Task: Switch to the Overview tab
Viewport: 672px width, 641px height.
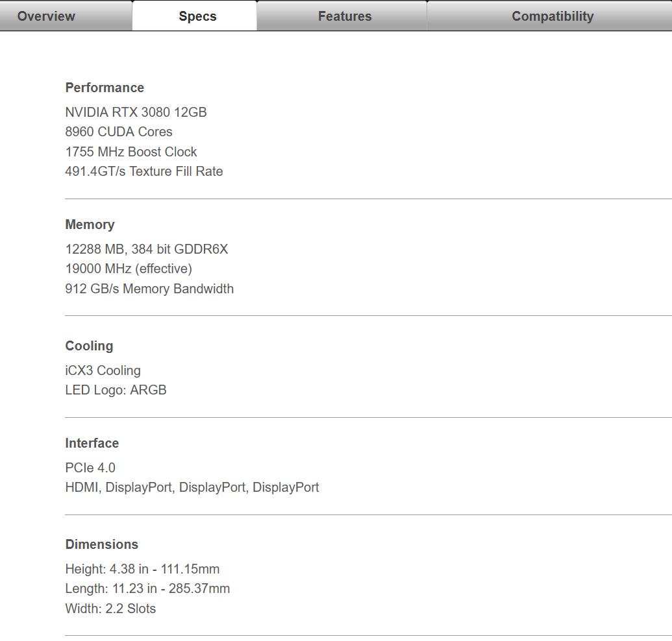Action: (x=66, y=16)
